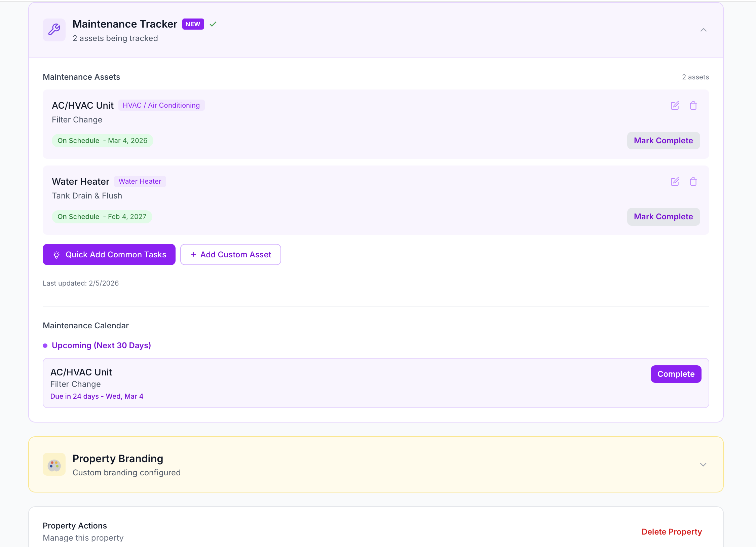Click the Last updated date text
Screen dimensions: 756x547
tap(81, 283)
